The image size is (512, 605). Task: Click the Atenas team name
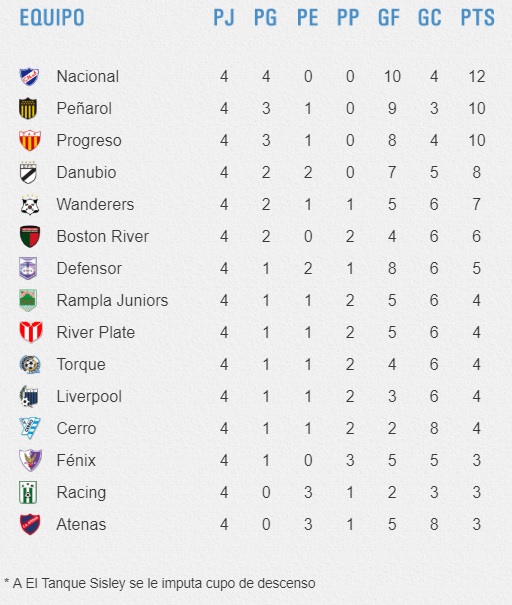(x=81, y=524)
